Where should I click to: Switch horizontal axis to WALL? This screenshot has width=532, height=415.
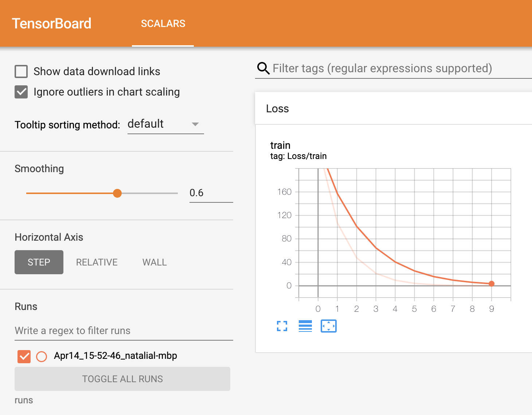pos(154,262)
